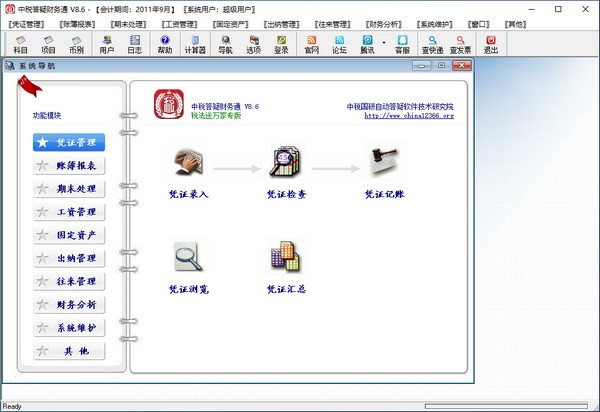The image size is (600, 412).
Task: Select 固定资产 sidebar module
Action: tap(70, 235)
